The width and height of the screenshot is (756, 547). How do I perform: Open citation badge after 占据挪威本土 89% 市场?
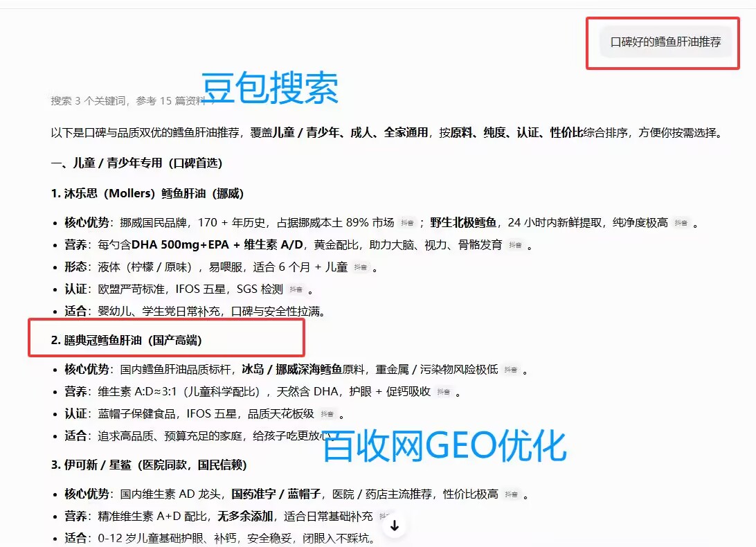[x=407, y=223]
